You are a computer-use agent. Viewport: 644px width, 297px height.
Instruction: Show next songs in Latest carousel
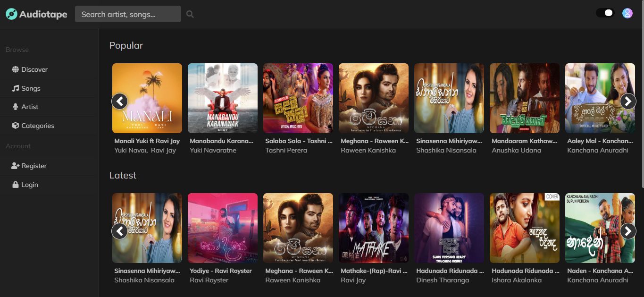[627, 231]
